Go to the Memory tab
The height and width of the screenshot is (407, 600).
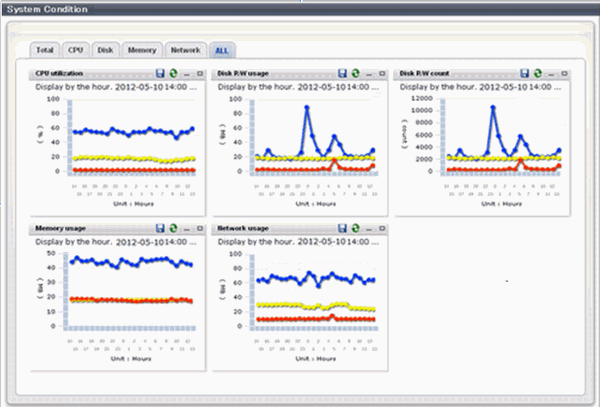[142, 49]
